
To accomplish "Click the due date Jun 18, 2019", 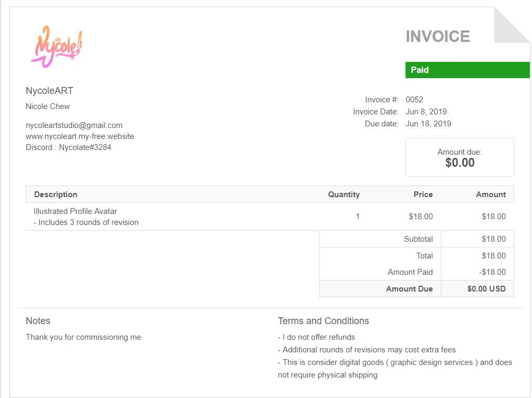I will click(428, 124).
